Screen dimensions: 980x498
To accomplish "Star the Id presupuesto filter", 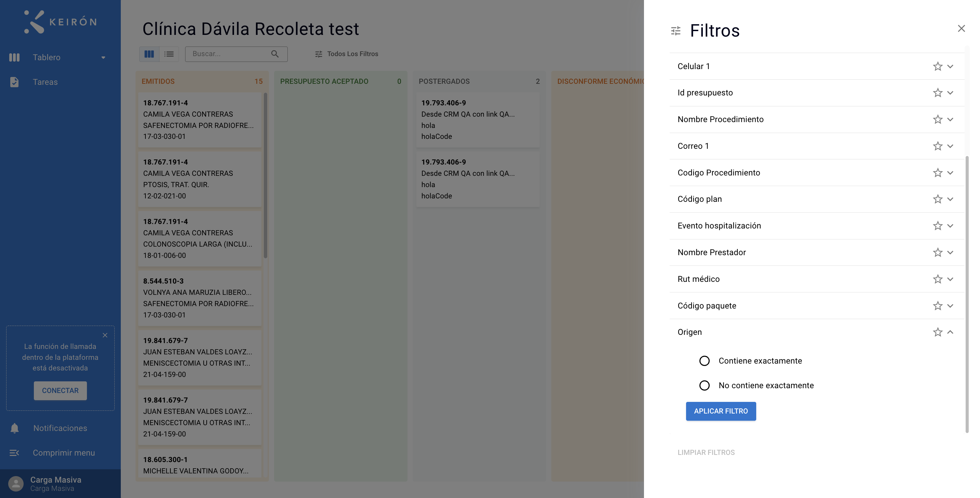I will pos(937,93).
